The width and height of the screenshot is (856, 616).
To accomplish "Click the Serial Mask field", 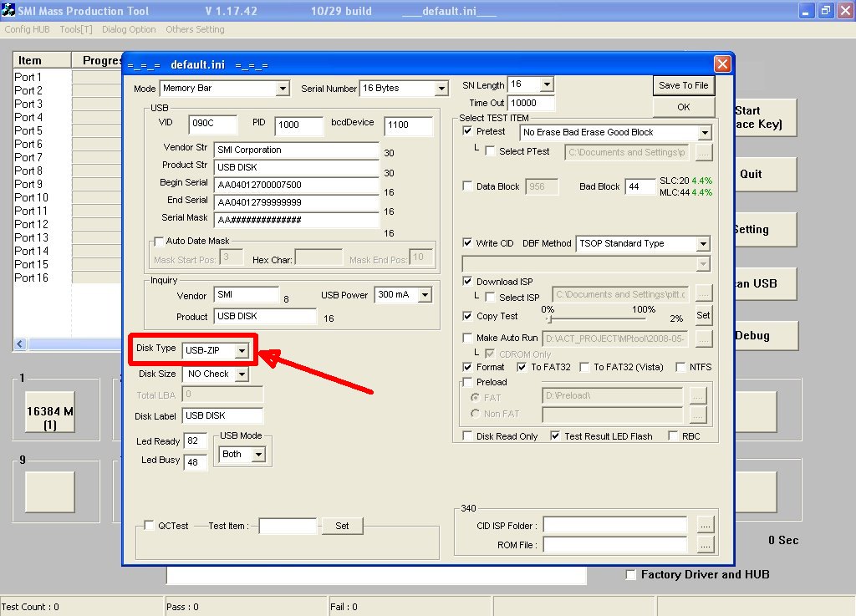I will pos(297,221).
